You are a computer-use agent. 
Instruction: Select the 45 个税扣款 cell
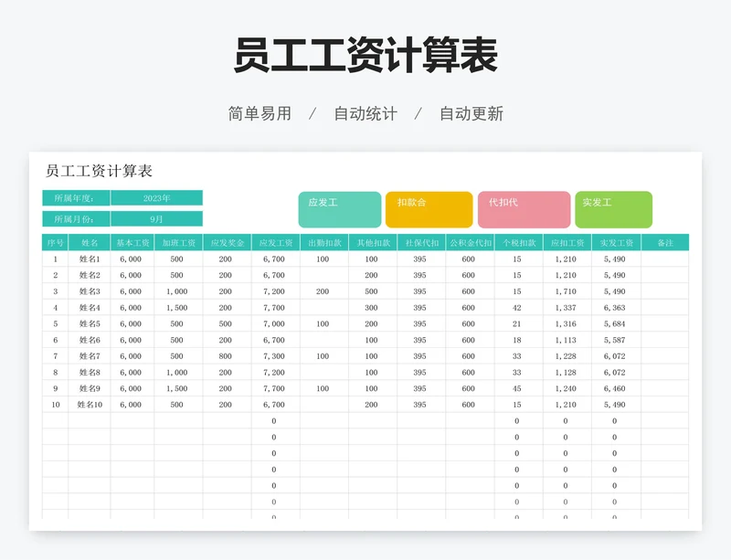click(519, 388)
